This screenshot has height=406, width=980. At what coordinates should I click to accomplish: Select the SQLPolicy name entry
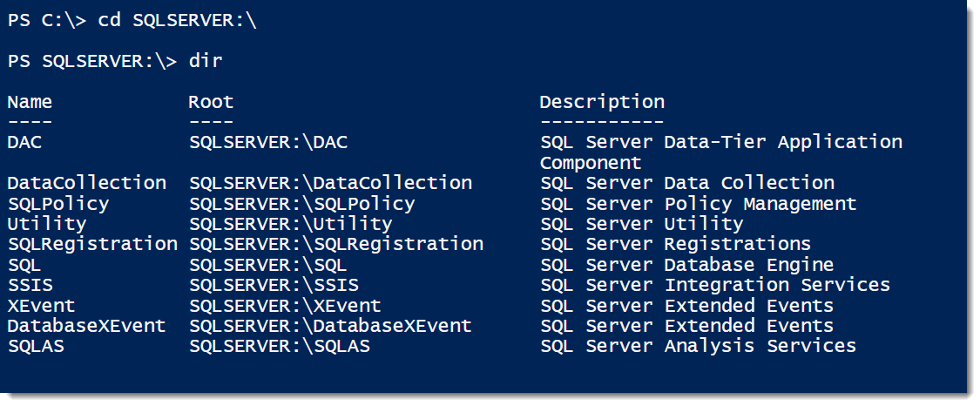tap(58, 204)
